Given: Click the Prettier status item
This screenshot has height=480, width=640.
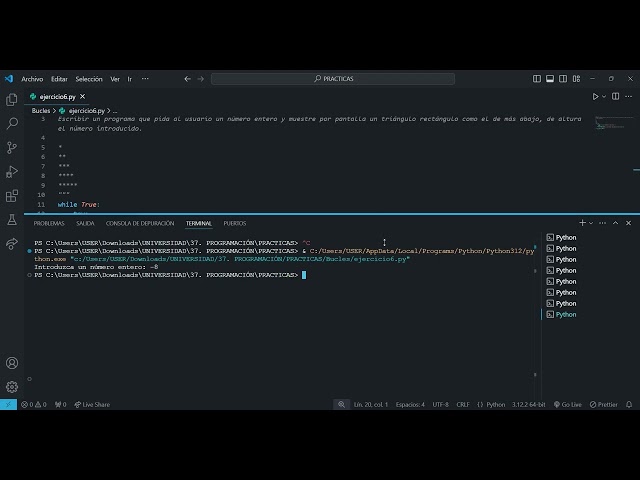Looking at the screenshot, I should coord(604,404).
